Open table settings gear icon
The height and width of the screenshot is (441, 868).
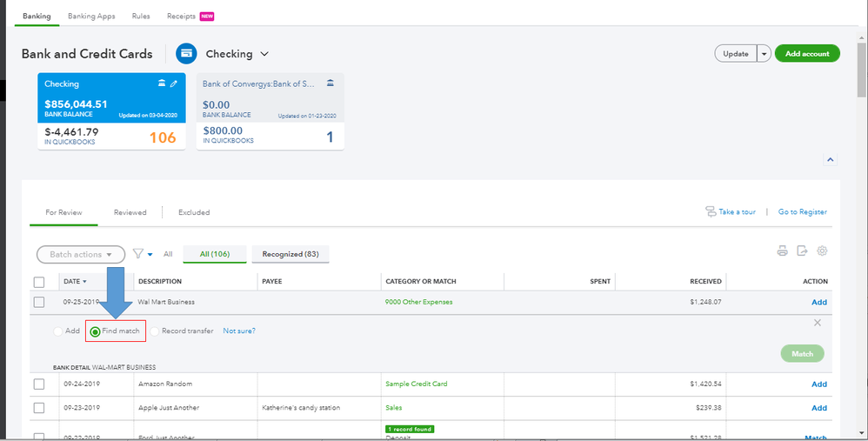click(822, 251)
